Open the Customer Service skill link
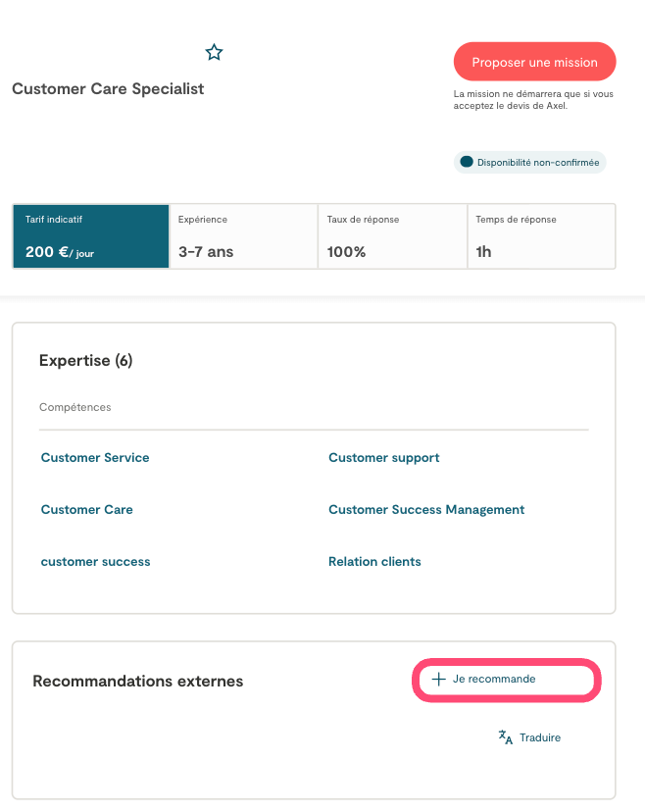Screen dimensions: 645x812 (x=95, y=458)
